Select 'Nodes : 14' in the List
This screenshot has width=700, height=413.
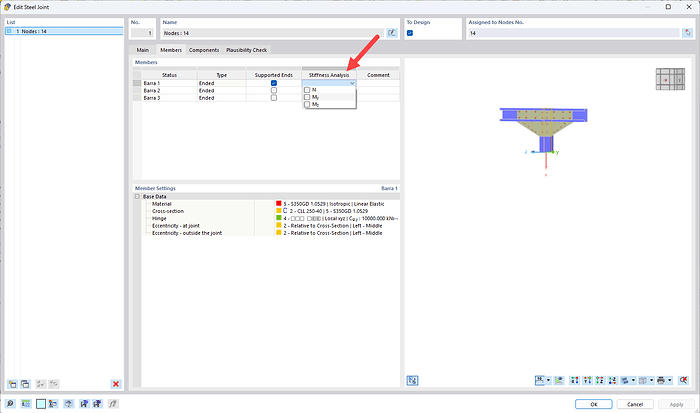click(x=64, y=31)
